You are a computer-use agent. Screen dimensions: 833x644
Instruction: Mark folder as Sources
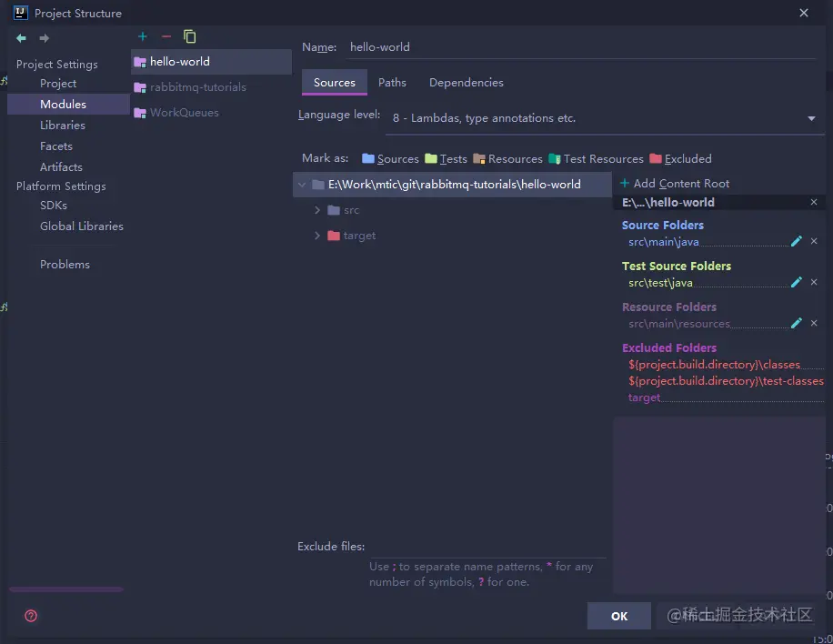coord(390,159)
